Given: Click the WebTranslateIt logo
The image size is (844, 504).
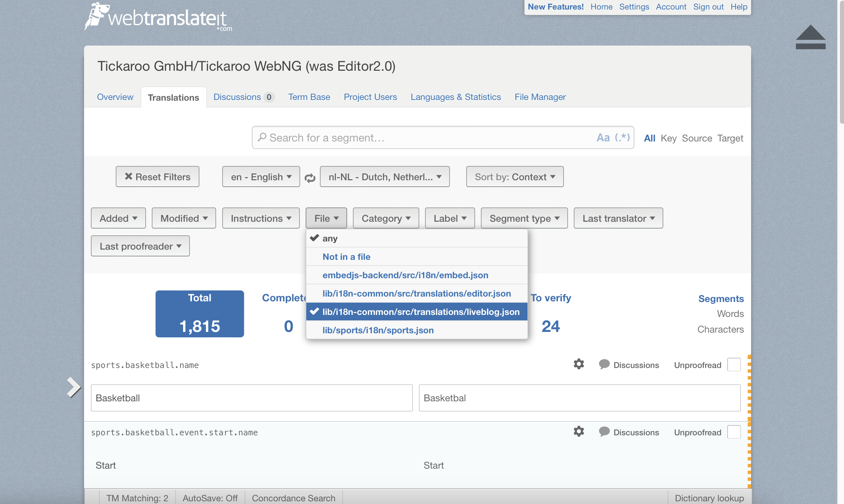Looking at the screenshot, I should pyautogui.click(x=159, y=18).
